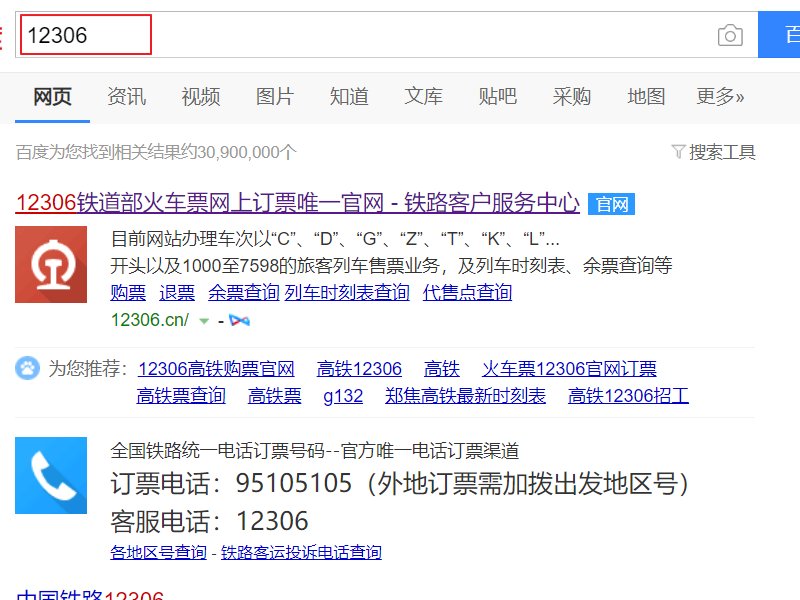Select the 视频 navigation tab
The height and width of the screenshot is (600, 800).
click(200, 96)
